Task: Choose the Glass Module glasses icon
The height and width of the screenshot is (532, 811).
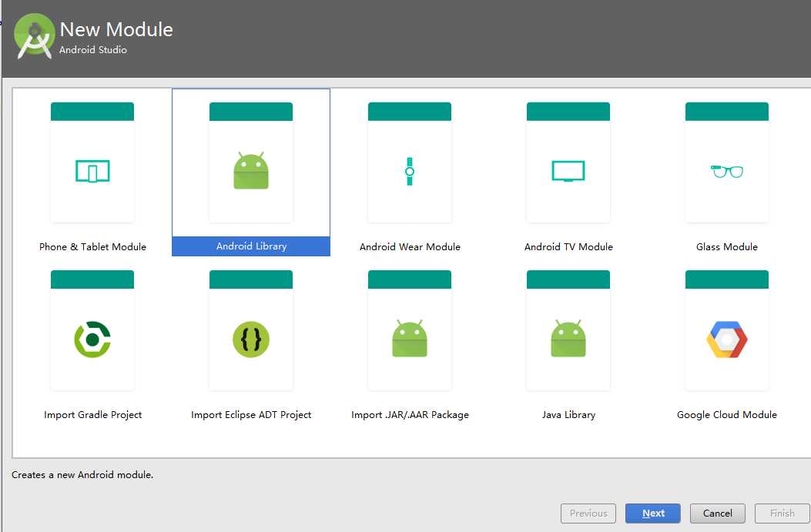Action: click(x=727, y=171)
